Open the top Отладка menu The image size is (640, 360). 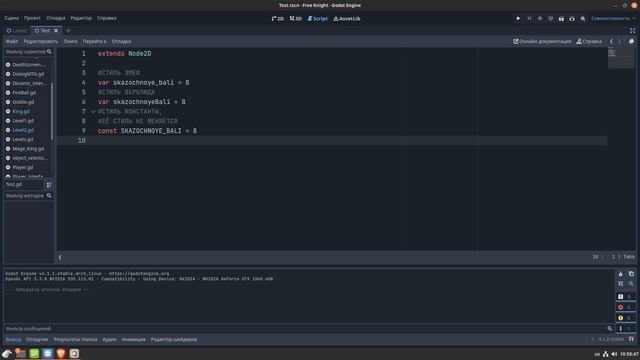tap(56, 18)
